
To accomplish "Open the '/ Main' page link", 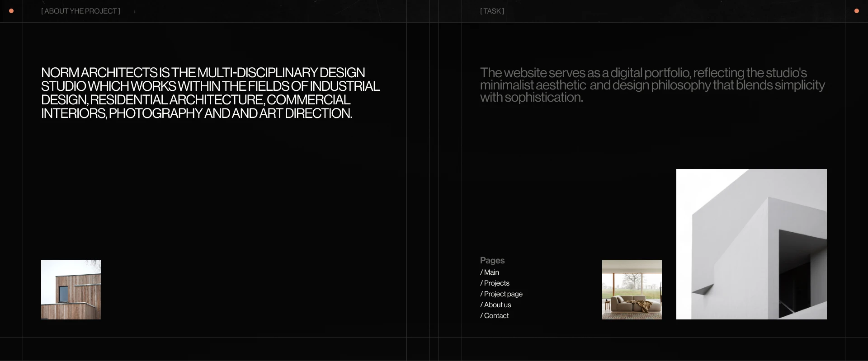I will (x=490, y=272).
